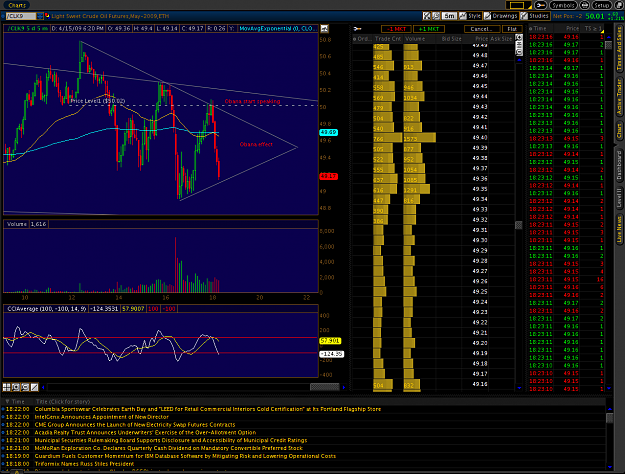Click the Active Trader wrench settings icon
Viewport: 625px width, 474px height.
[357, 29]
